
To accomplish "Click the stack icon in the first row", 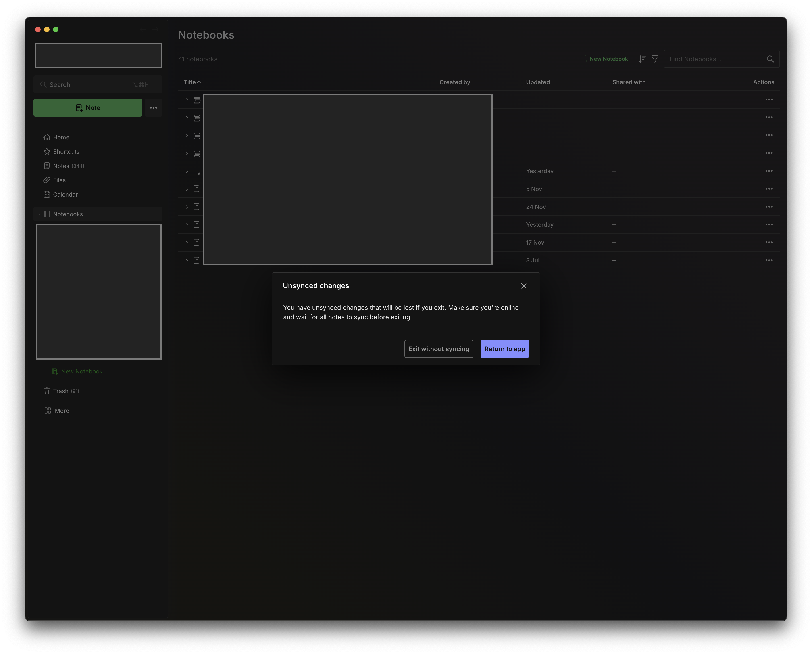I will [x=197, y=100].
